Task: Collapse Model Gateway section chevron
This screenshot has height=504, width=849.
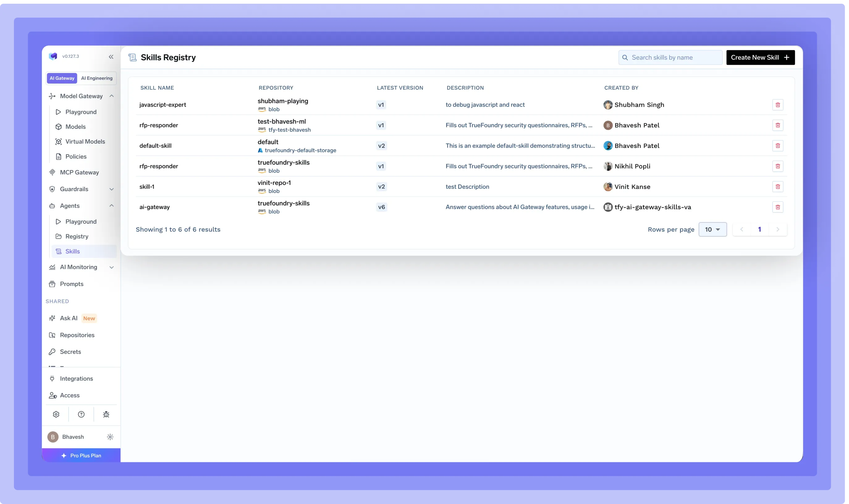Action: point(112,96)
